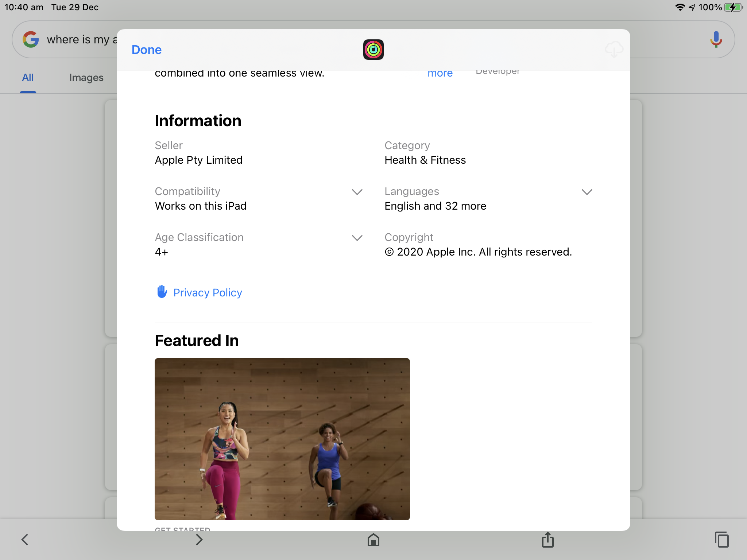The image size is (747, 560).
Task: Tap the Google microphone voice search icon
Action: [x=716, y=39]
